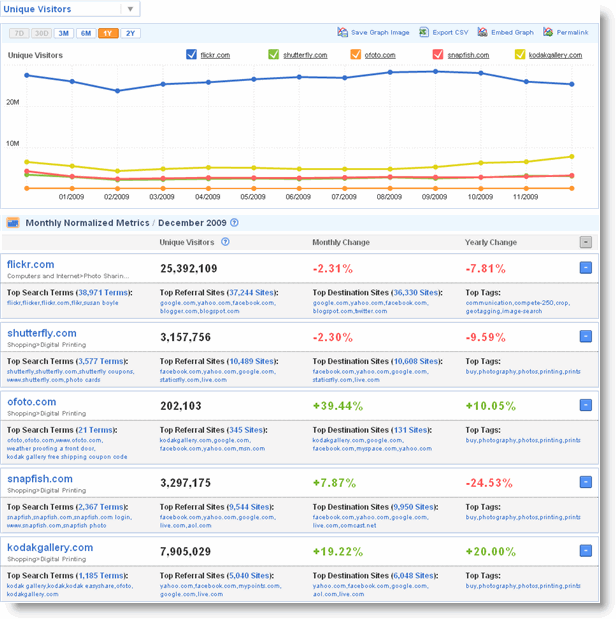Viewport: 616px width, 619px height.
Task: Open flickr.com site heading in table
Action: [30, 264]
